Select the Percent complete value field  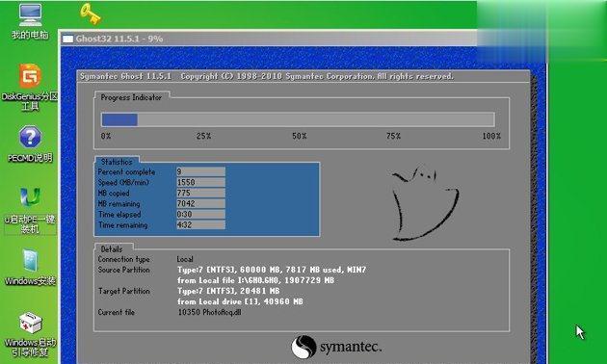[x=200, y=171]
